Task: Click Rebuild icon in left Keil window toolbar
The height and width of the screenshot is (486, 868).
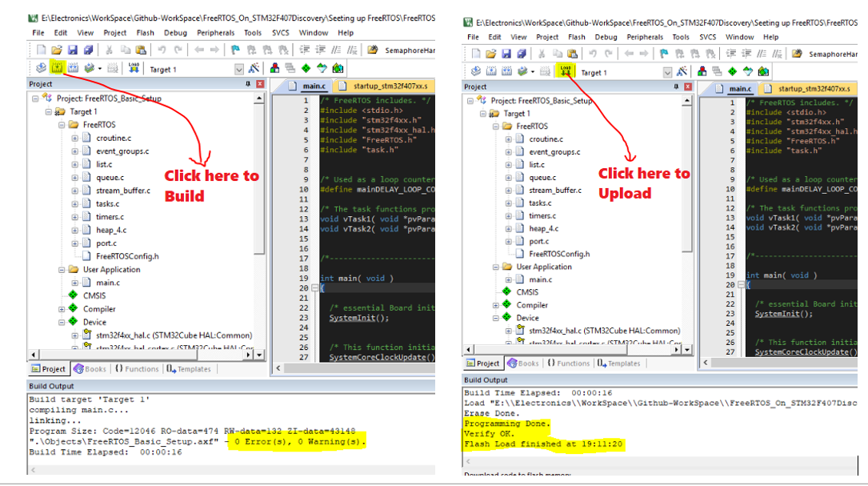Action: (x=73, y=68)
